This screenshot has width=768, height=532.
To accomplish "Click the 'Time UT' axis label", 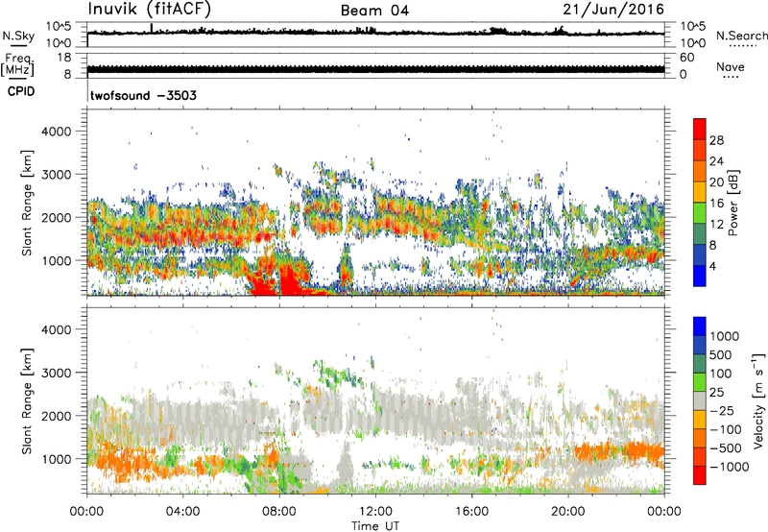I will (x=375, y=526).
